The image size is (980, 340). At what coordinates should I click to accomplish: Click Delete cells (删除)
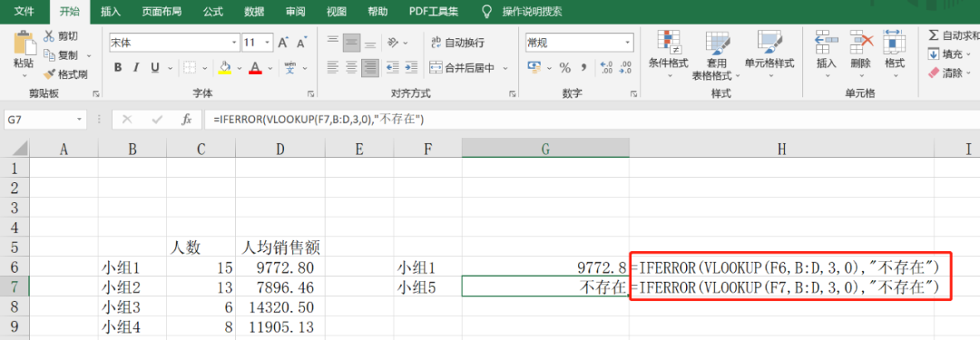click(x=860, y=53)
